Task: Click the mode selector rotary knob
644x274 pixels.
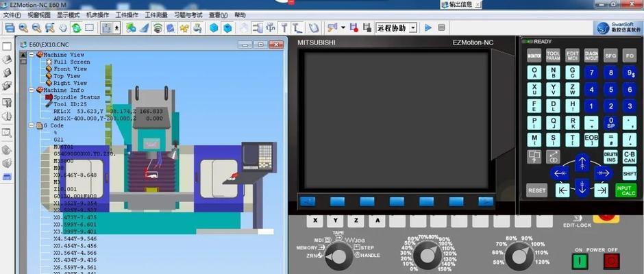Action: pos(339,256)
